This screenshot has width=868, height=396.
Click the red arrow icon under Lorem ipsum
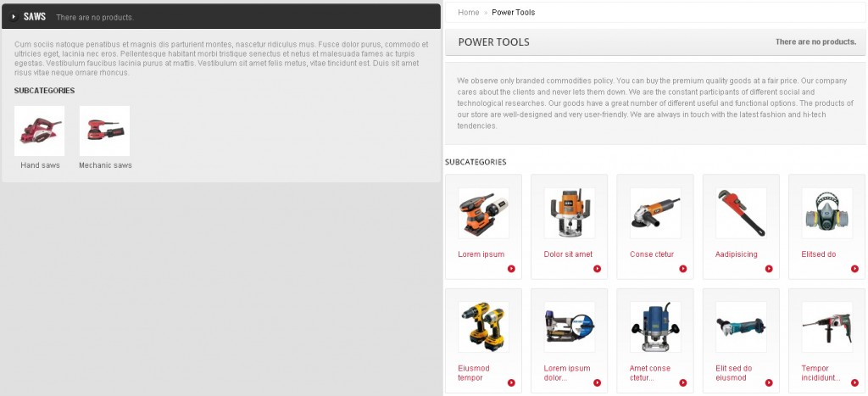coord(511,269)
